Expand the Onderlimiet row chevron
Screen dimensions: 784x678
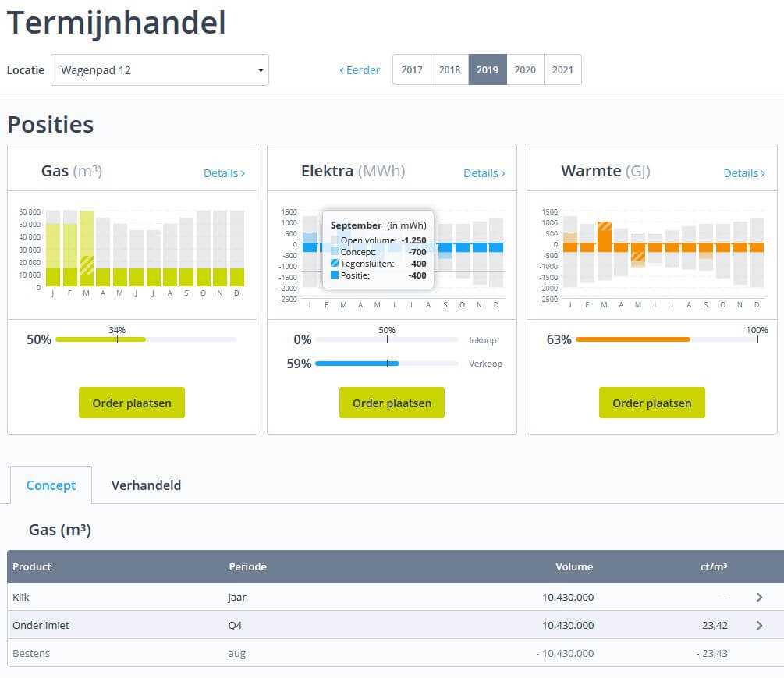point(759,626)
